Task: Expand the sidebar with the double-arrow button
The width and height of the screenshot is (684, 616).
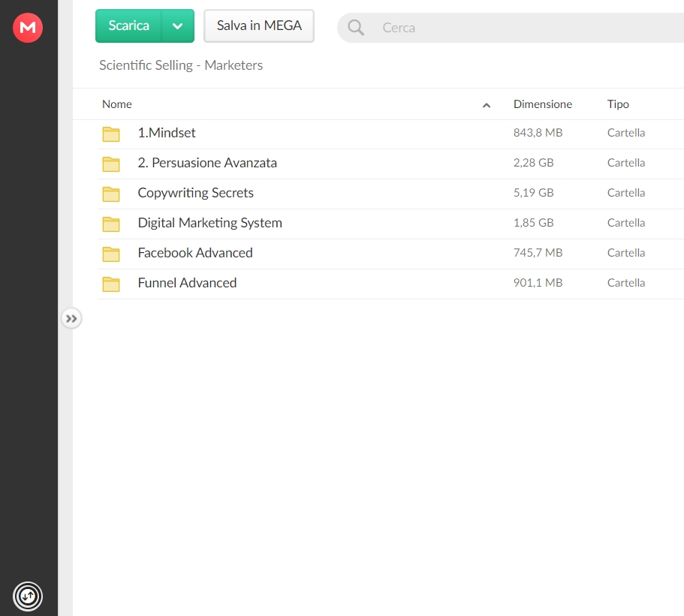Action: coord(71,319)
